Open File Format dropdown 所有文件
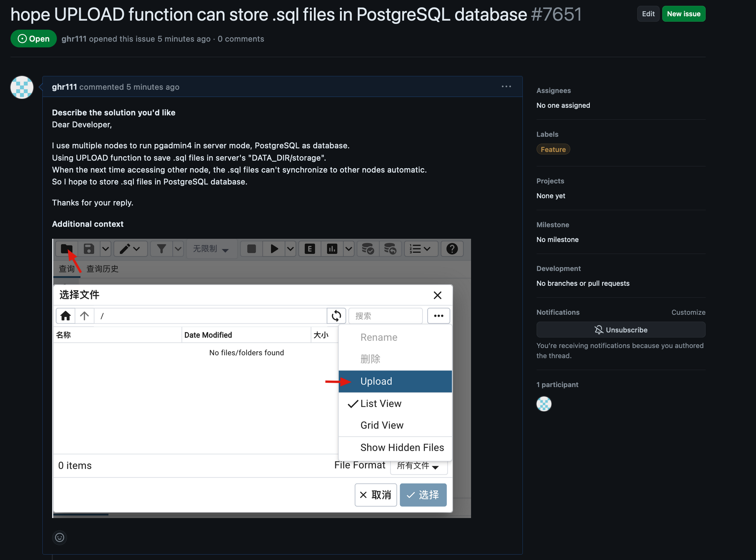The image size is (756, 560). (419, 466)
